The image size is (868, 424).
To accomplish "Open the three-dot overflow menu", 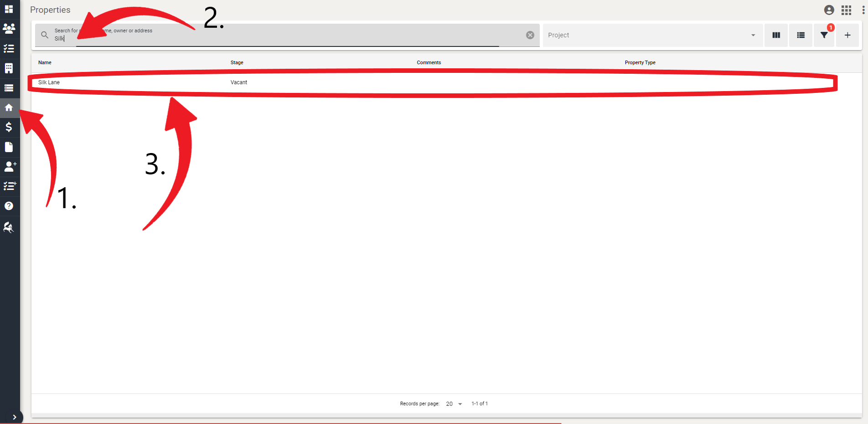I will (863, 10).
